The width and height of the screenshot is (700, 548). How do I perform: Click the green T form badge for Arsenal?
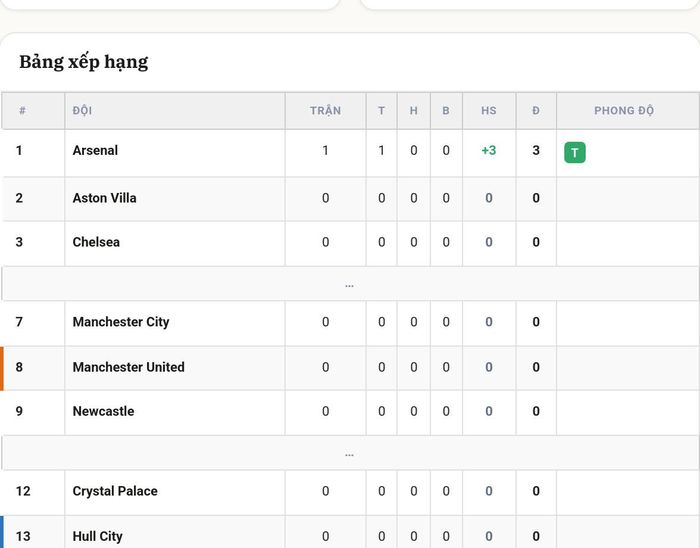(575, 153)
